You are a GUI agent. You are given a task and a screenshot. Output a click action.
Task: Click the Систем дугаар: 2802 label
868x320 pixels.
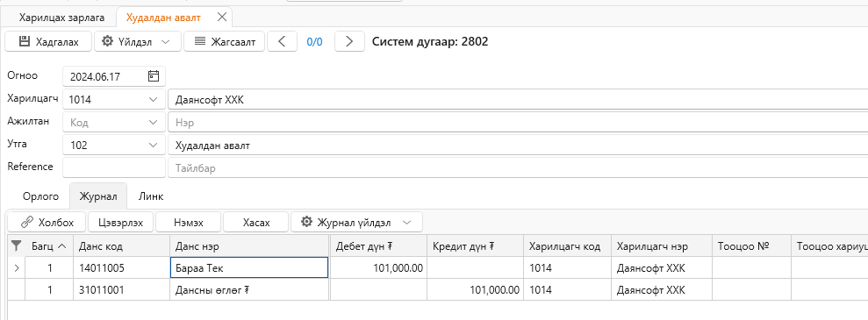(430, 41)
